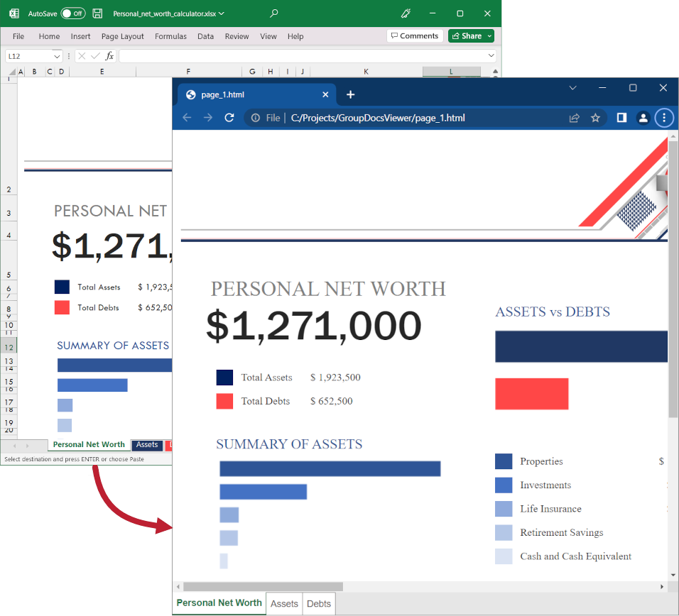Open a new browser tab
The image size is (679, 616).
click(x=350, y=94)
